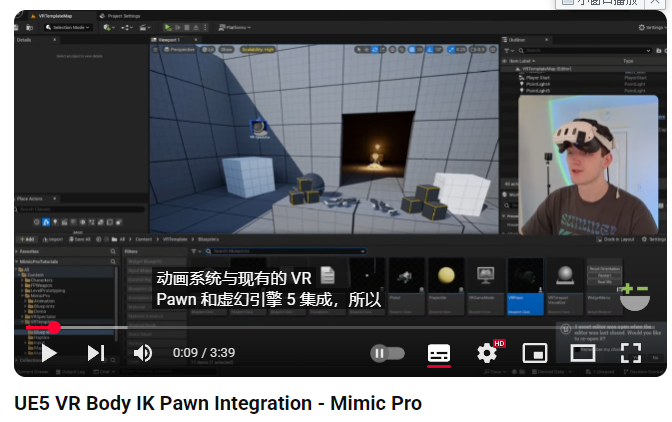This screenshot has height=422, width=672.
Task: Select the selected VRPawn blueprint thumbnail
Action: pos(525,286)
